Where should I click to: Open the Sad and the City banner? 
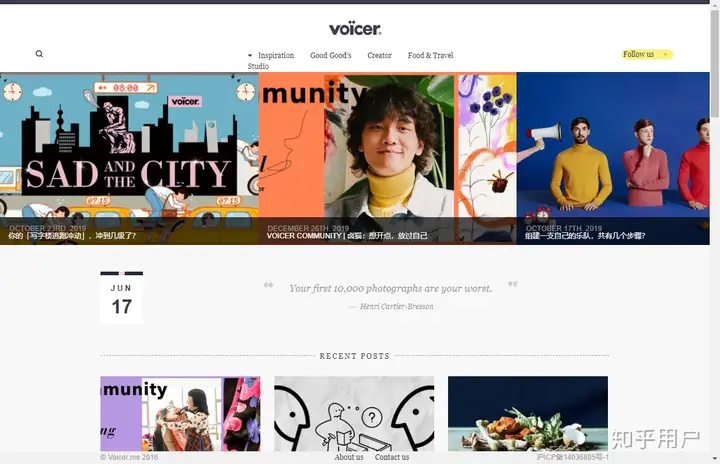coord(129,158)
